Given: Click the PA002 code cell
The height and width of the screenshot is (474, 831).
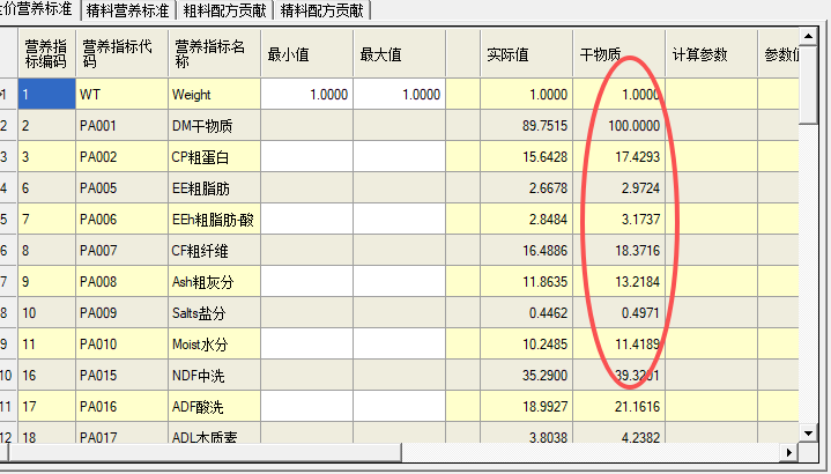Looking at the screenshot, I should click(122, 157).
